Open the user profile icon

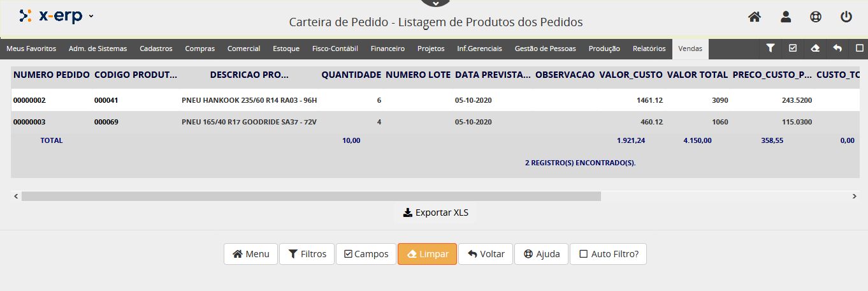click(x=785, y=17)
